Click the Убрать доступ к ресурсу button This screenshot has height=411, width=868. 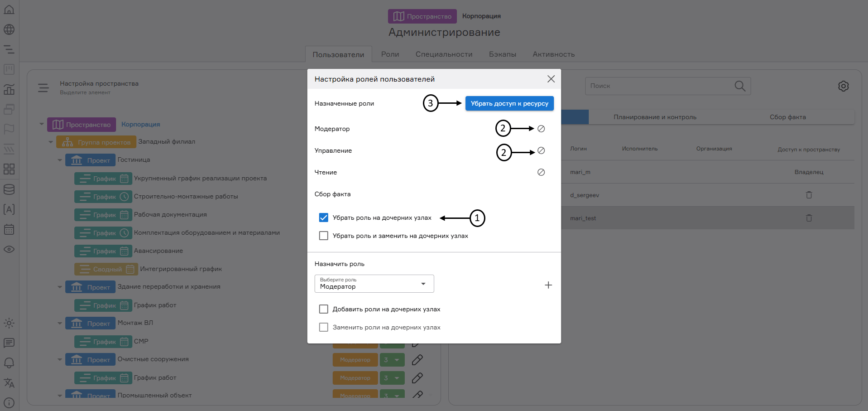509,103
